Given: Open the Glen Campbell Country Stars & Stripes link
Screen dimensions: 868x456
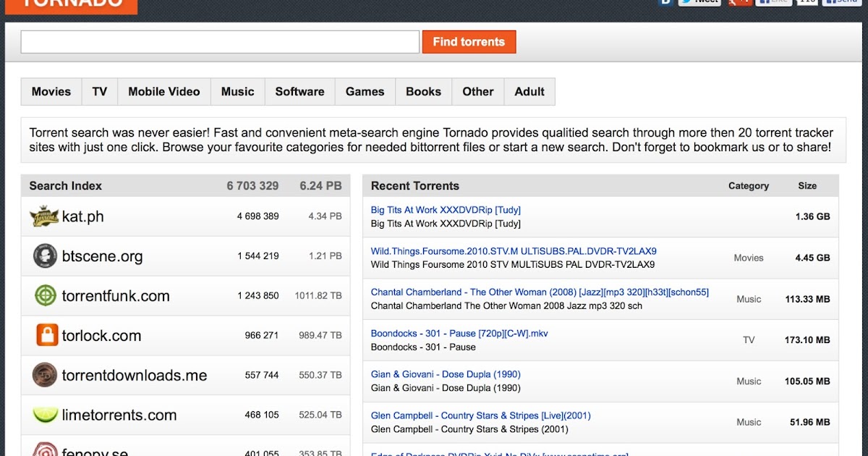Looking at the screenshot, I should [x=481, y=415].
